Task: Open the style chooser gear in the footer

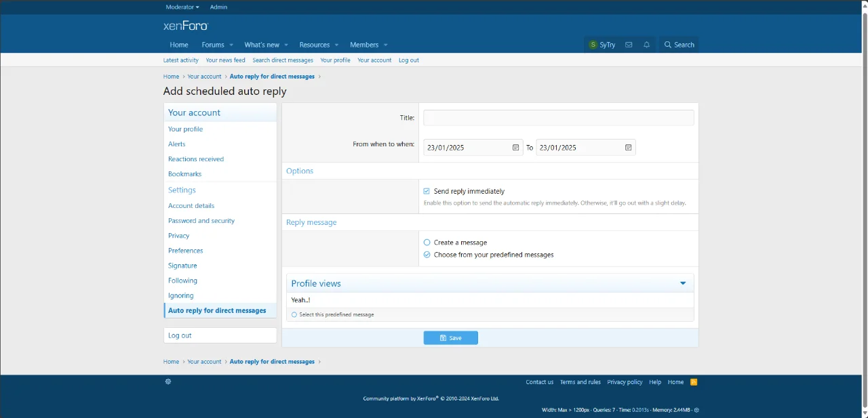Action: point(168,381)
